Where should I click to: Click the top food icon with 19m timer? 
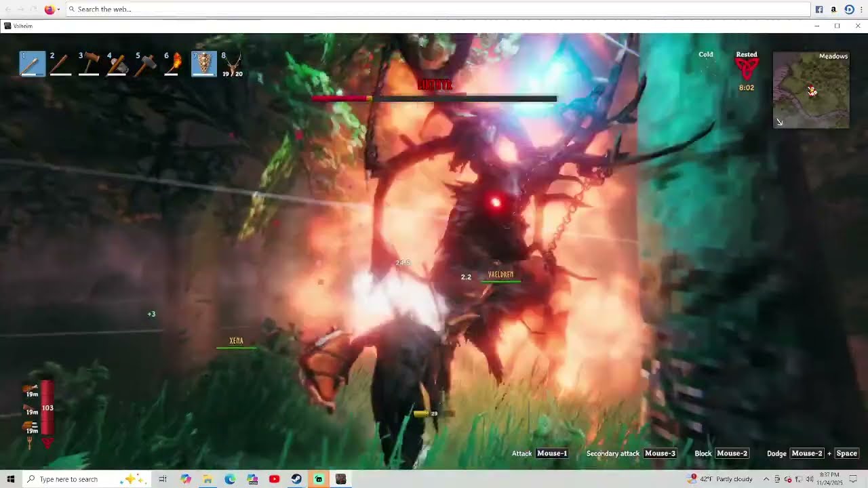click(x=31, y=391)
